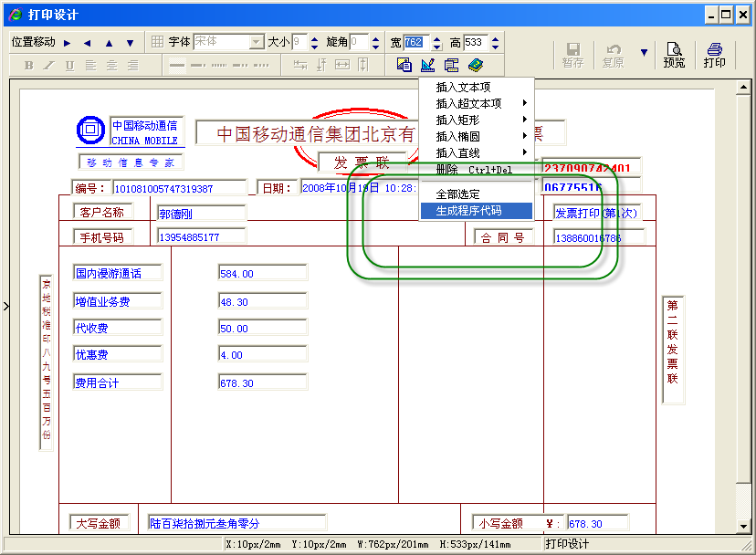Select the 费用合计 field
This screenshot has width=756, height=555.
117,382
